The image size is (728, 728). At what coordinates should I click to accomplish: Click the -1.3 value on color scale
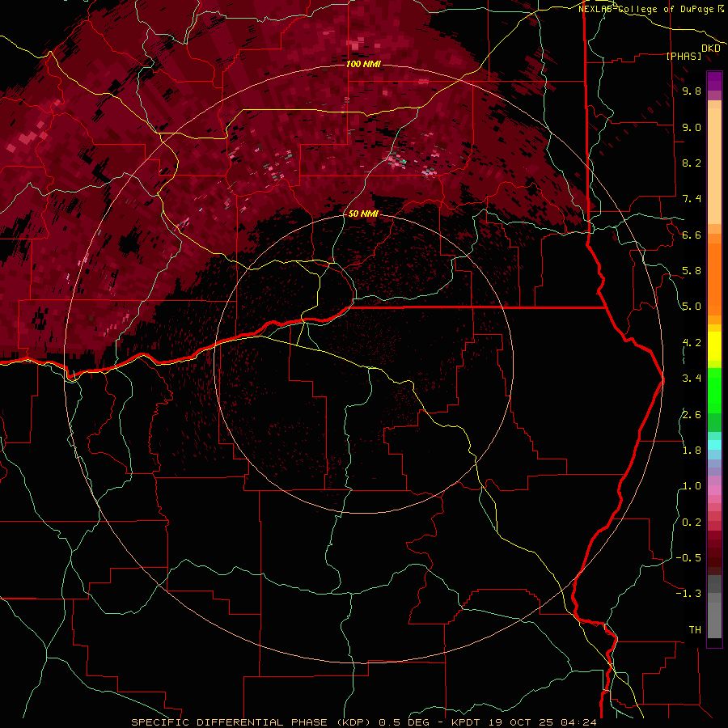coord(689,594)
